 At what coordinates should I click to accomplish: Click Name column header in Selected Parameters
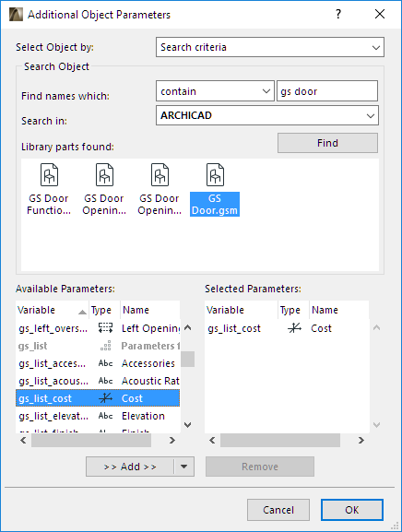tap(339, 310)
